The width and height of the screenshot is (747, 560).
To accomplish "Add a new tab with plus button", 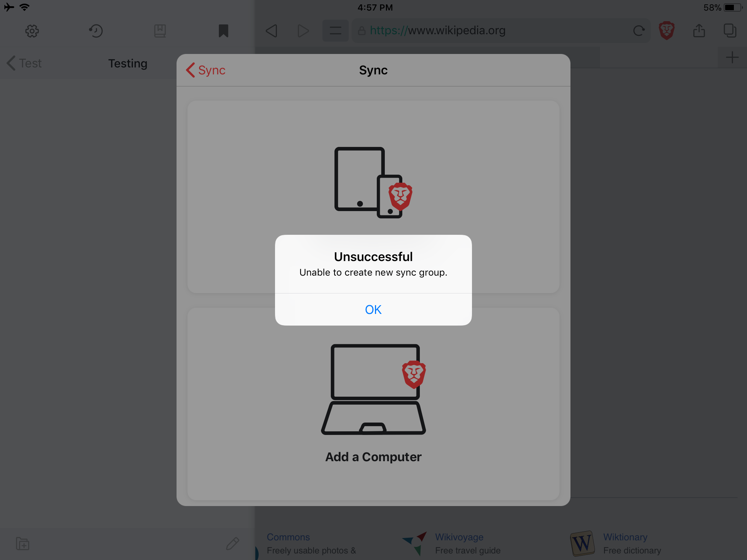I will pos(732,57).
